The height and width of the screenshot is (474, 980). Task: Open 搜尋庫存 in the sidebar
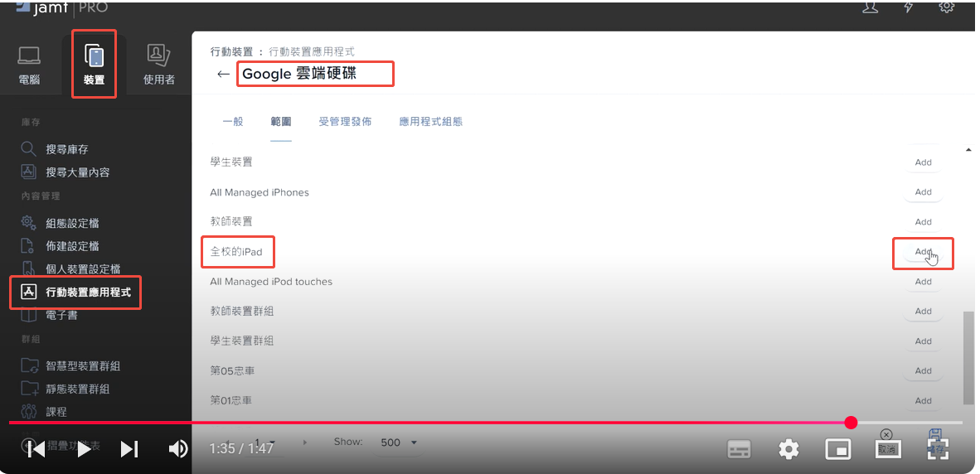point(55,149)
